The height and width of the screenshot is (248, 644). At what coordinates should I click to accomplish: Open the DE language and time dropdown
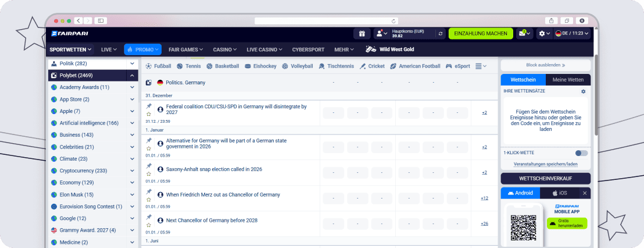pyautogui.click(x=572, y=34)
